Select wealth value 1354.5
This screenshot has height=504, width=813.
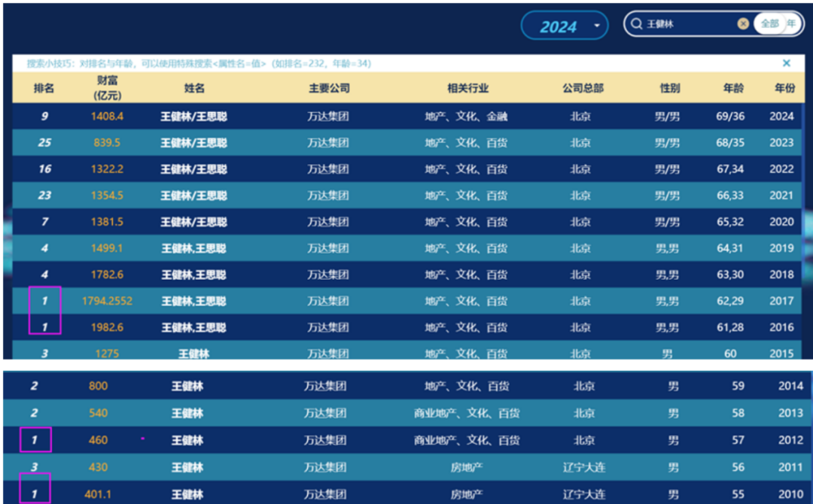[x=107, y=196]
